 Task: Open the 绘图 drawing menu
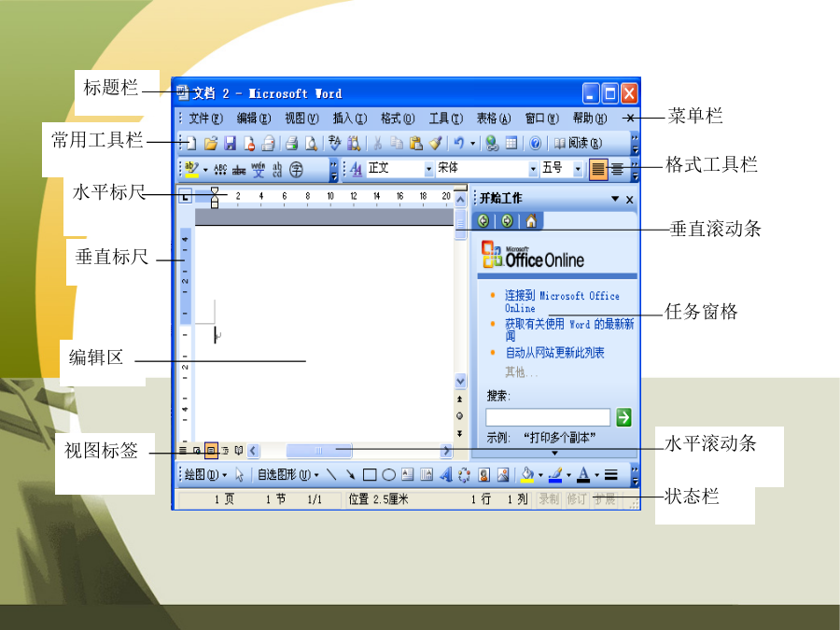205,475
